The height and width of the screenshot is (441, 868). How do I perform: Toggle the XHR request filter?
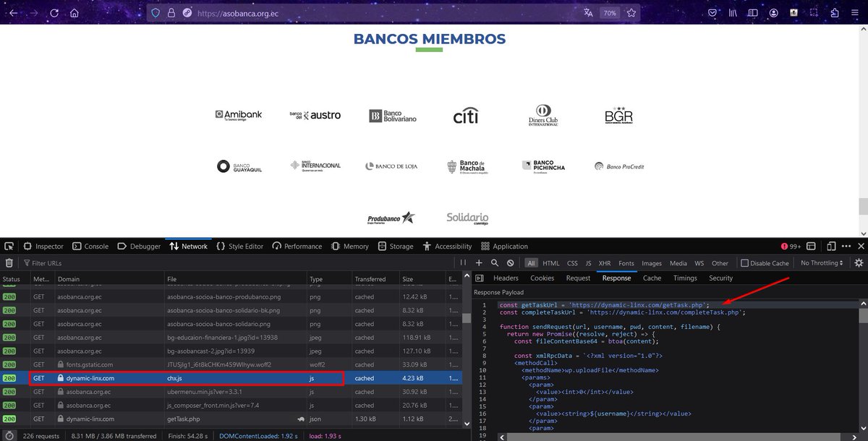pos(605,263)
